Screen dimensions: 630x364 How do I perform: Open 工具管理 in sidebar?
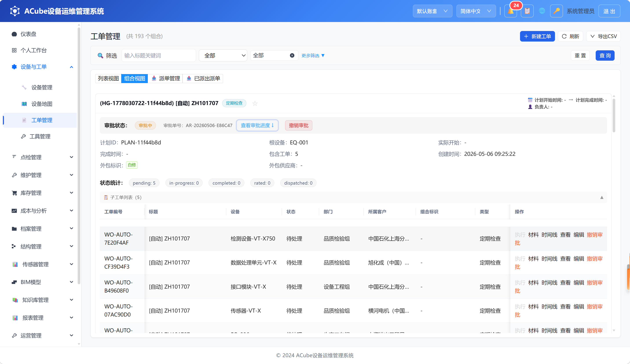pyautogui.click(x=40, y=136)
